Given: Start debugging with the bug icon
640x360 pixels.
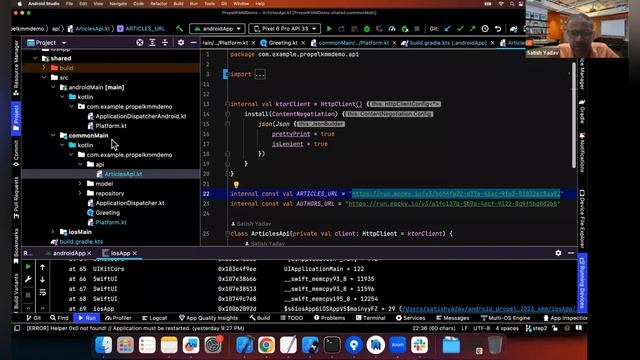Looking at the screenshot, I should (x=367, y=29).
